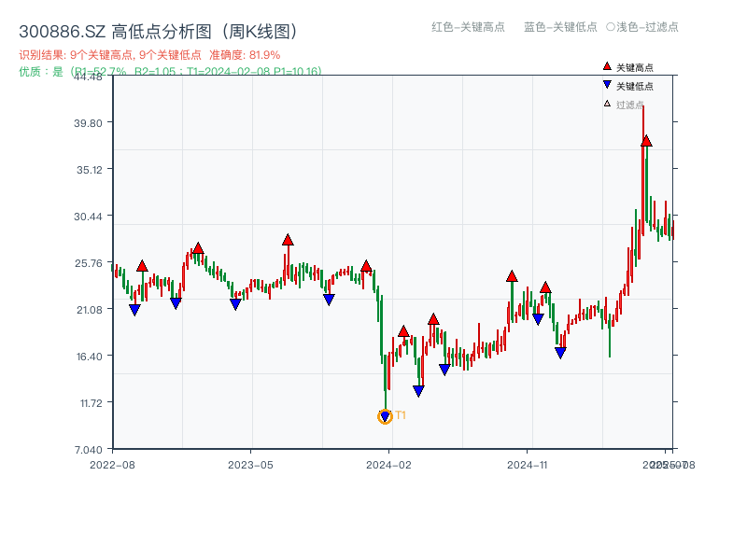Screen dimensions: 747x560
Task: Click the red 识别结果 summary text
Action: pos(149,55)
